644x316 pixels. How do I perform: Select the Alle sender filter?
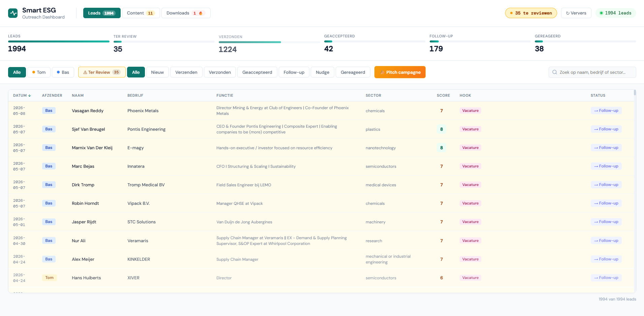pyautogui.click(x=17, y=72)
